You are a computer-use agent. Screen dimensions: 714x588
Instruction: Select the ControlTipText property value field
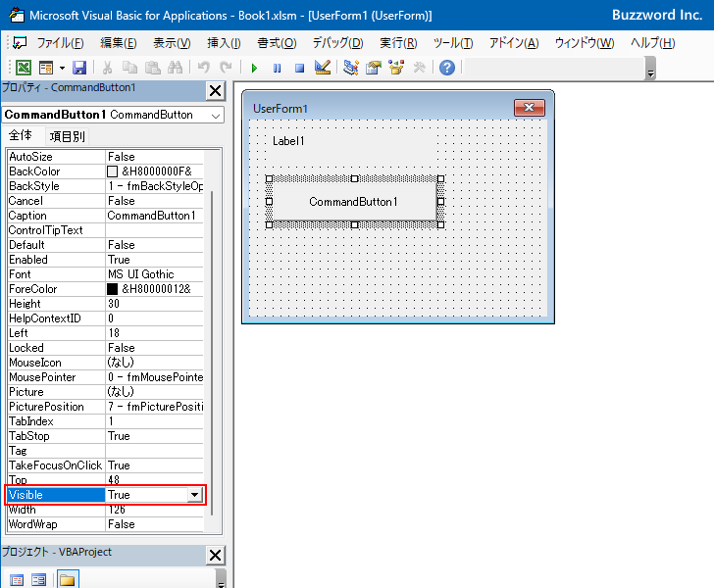(x=154, y=230)
